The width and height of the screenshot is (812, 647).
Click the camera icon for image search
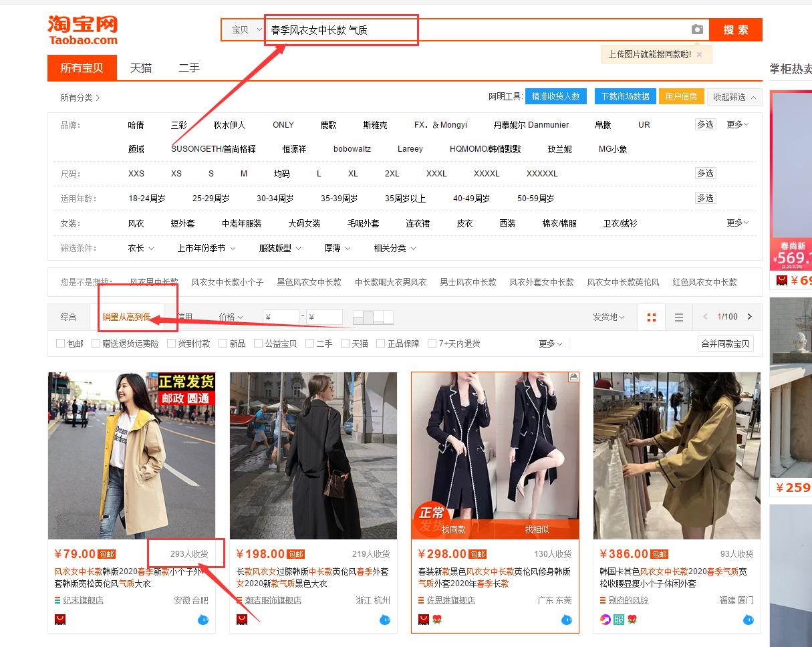(697, 29)
